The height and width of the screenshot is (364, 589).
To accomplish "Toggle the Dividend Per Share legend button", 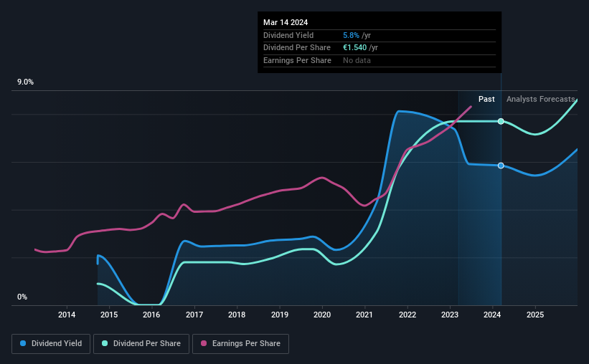I will click(141, 344).
